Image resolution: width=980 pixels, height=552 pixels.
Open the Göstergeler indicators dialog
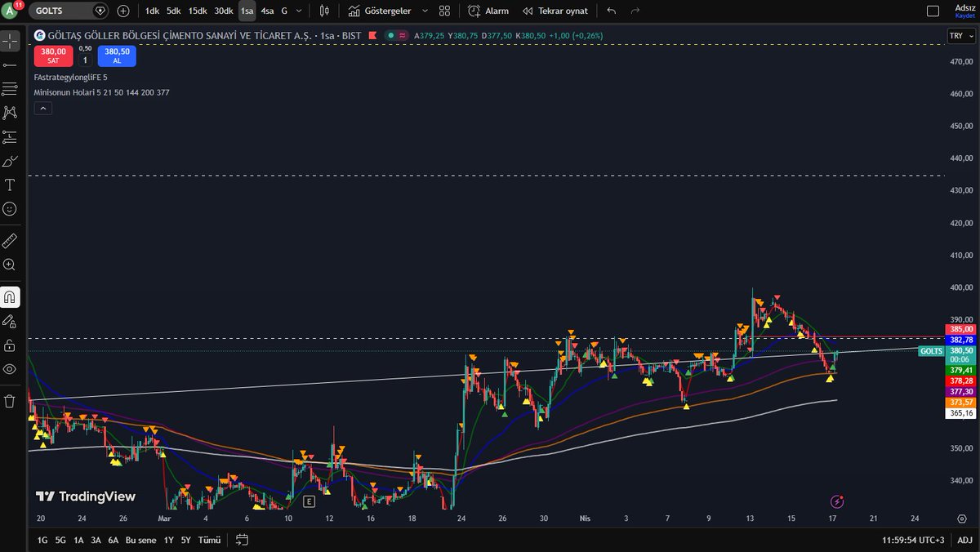(380, 11)
